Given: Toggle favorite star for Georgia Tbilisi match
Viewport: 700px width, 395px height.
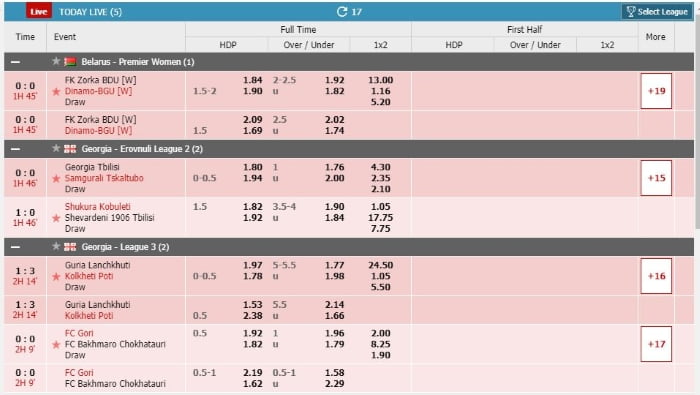Looking at the screenshot, I should pos(56,179).
